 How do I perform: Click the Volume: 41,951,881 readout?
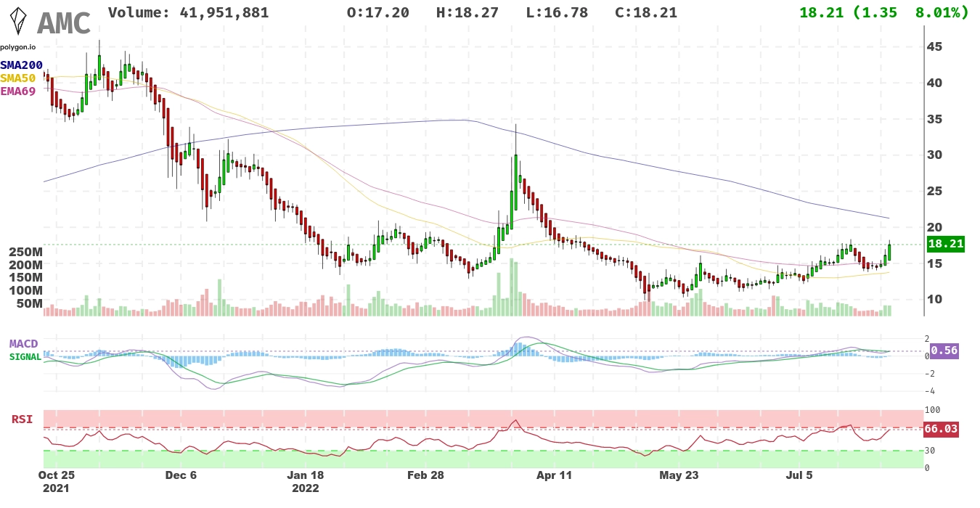(188, 12)
